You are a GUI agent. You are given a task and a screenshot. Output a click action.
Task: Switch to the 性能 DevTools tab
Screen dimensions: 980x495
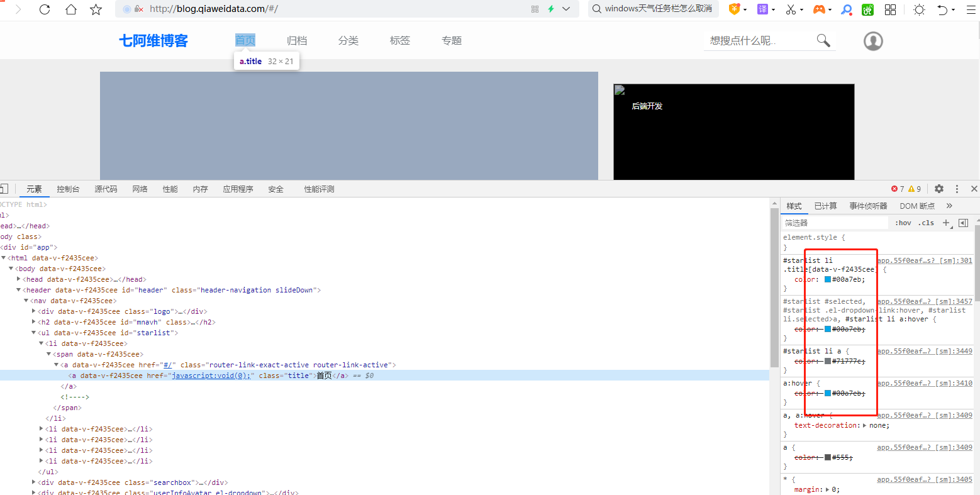click(170, 189)
